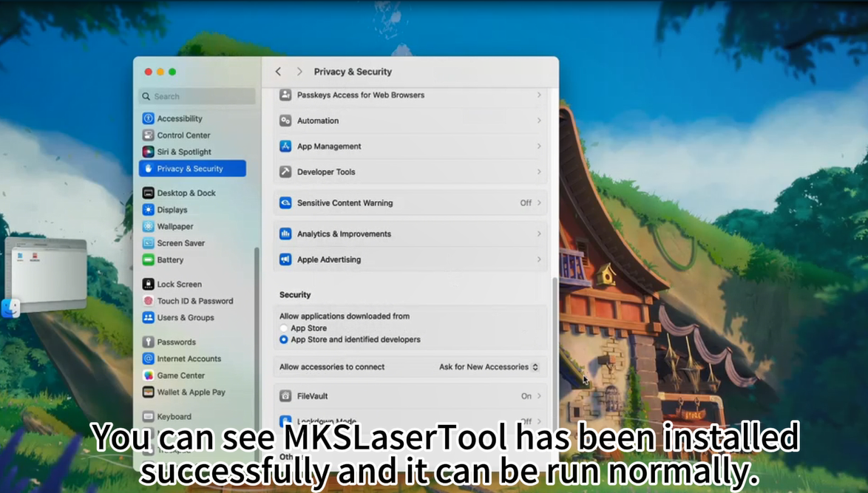Viewport: 868px width, 493px height.
Task: Open Touch ID & Password fingerprint icon
Action: click(148, 301)
